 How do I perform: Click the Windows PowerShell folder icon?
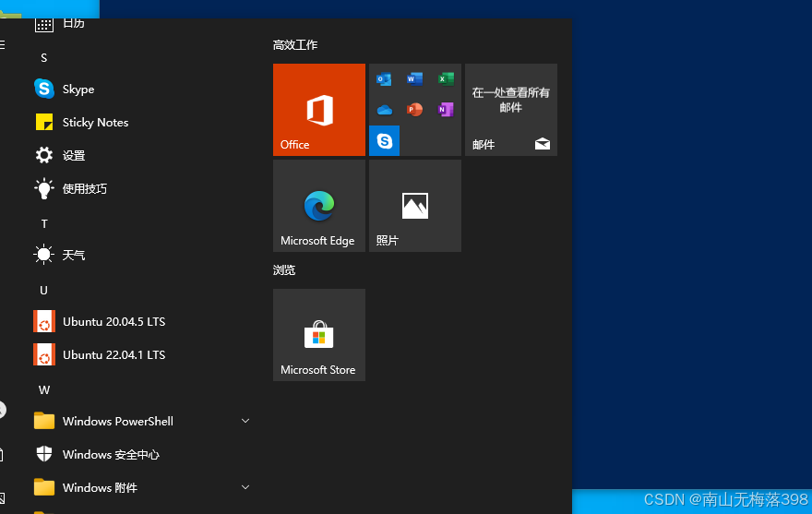tap(44, 421)
